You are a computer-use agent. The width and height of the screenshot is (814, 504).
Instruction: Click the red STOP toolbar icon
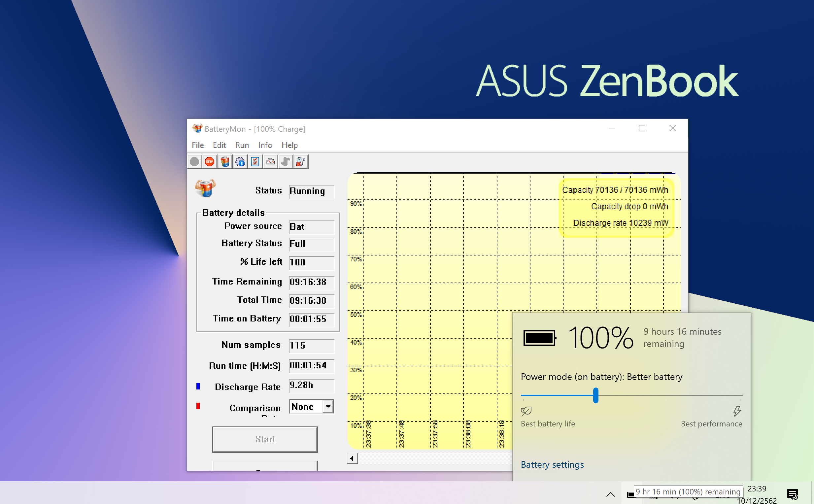click(210, 162)
